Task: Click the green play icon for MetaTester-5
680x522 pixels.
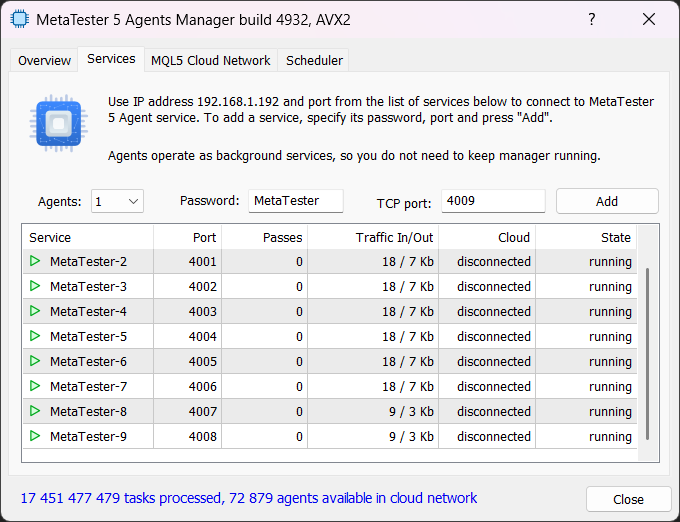Action: 35,336
